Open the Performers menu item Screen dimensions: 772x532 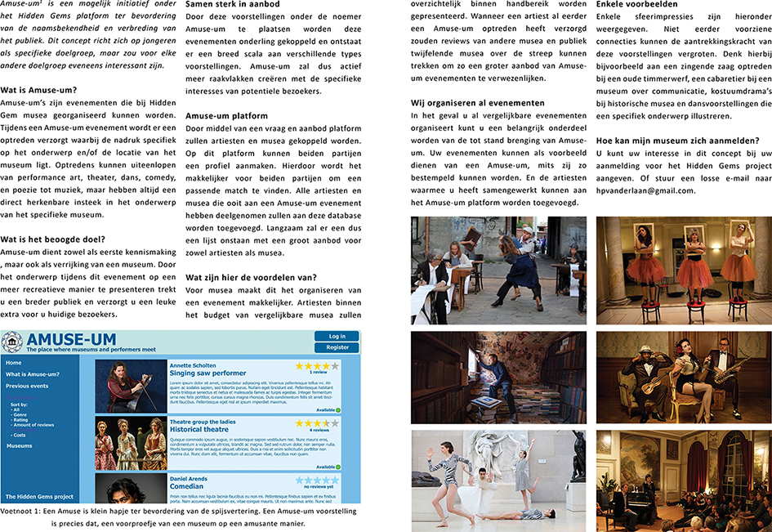[x=20, y=397]
